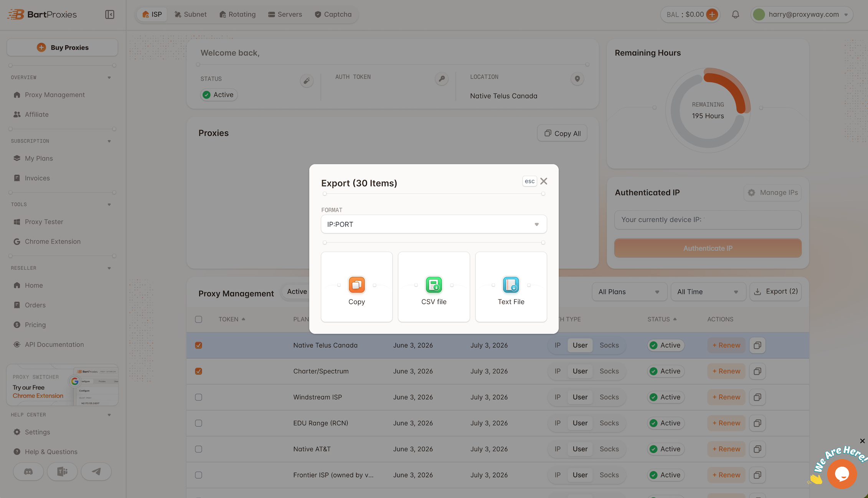This screenshot has height=498, width=868.
Task: Open Discord community icon
Action: [28, 472]
